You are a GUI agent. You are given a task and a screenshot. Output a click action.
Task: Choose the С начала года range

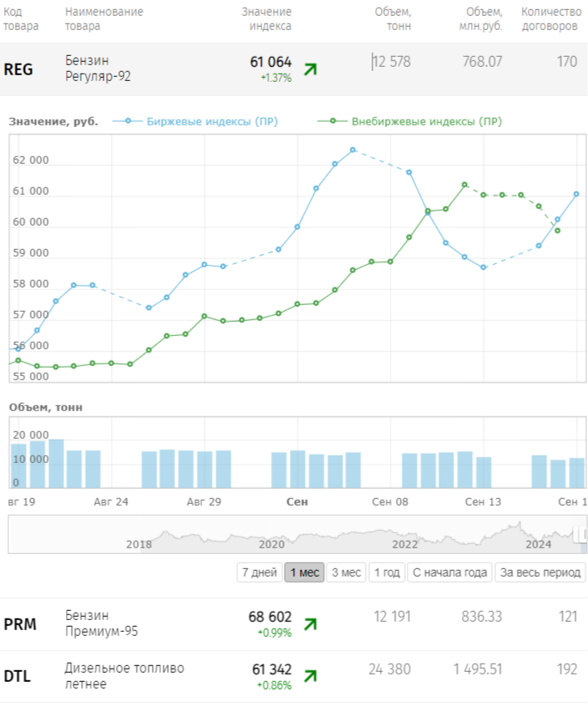[x=449, y=572]
